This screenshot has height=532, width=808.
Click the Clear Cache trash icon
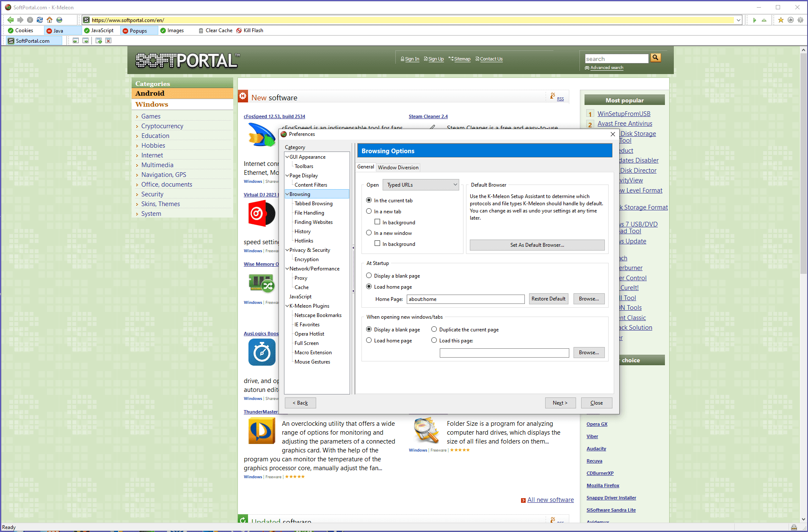(x=201, y=30)
